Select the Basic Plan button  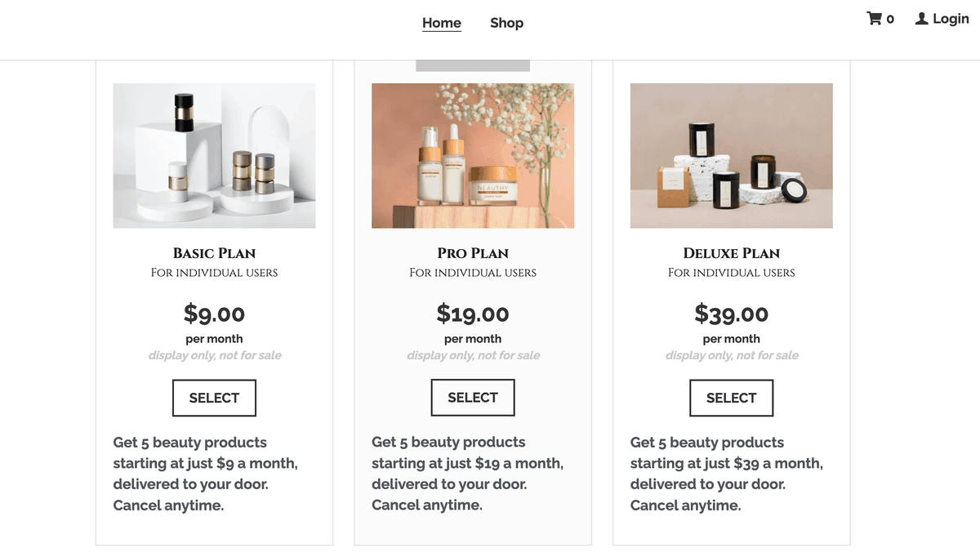[x=214, y=398]
